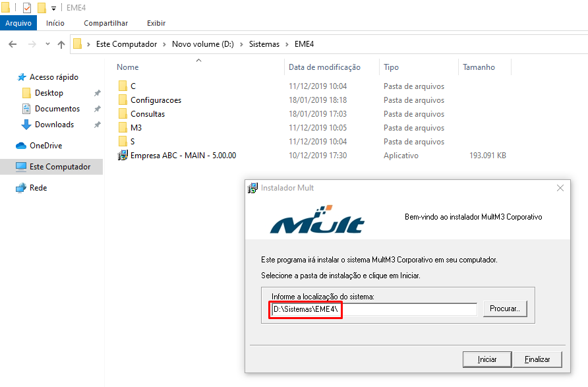Image resolution: width=588 pixels, height=387 pixels.
Task: Open the Exibir ribbon tab
Action: [x=156, y=23]
